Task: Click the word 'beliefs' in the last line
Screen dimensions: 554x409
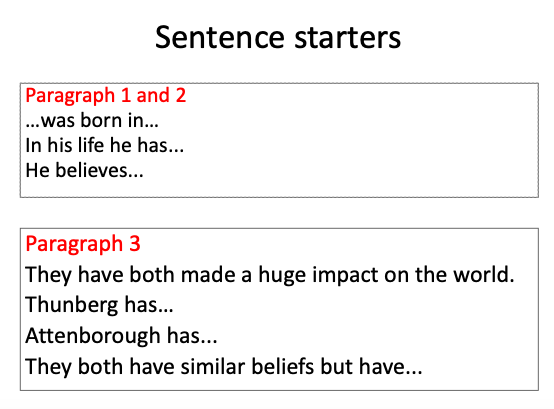Action: [282, 366]
